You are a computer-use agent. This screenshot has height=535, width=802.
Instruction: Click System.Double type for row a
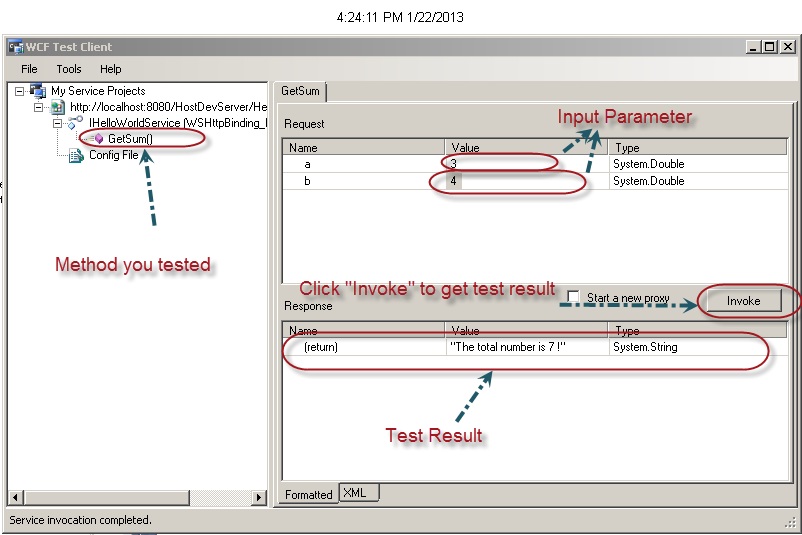pos(698,164)
